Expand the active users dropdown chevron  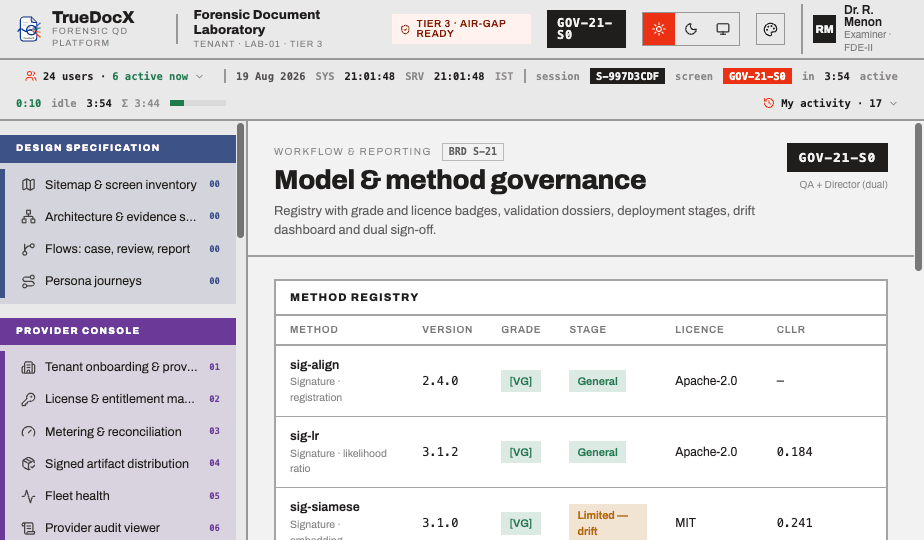[199, 77]
